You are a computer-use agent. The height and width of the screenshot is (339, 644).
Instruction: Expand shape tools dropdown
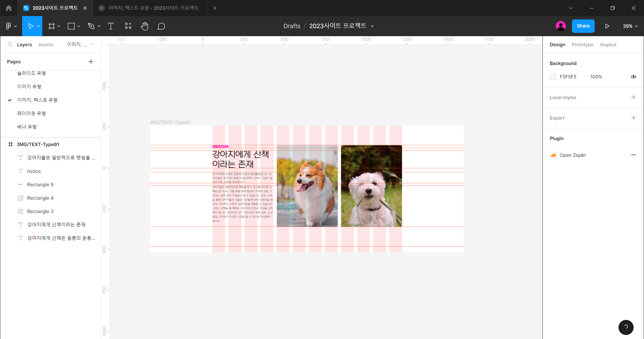click(x=79, y=26)
